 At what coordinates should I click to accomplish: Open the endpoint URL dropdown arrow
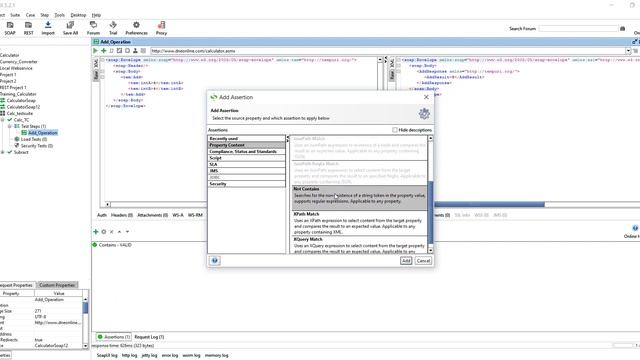coord(628,51)
